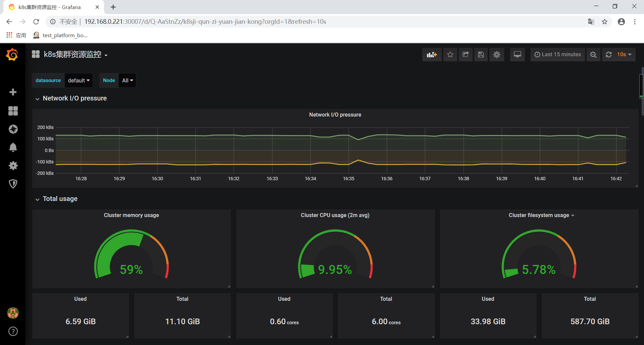This screenshot has width=644, height=345.
Task: Enable TV cycle view mode
Action: 517,54
